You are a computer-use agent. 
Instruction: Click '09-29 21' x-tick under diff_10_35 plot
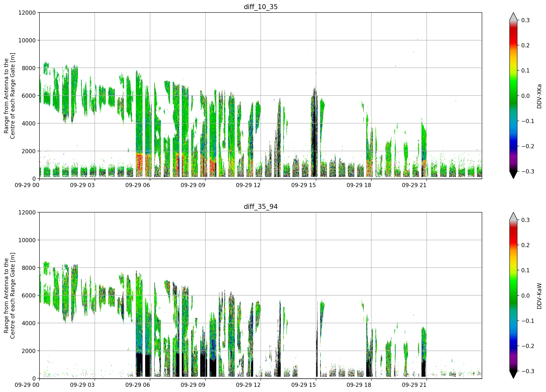pos(414,185)
